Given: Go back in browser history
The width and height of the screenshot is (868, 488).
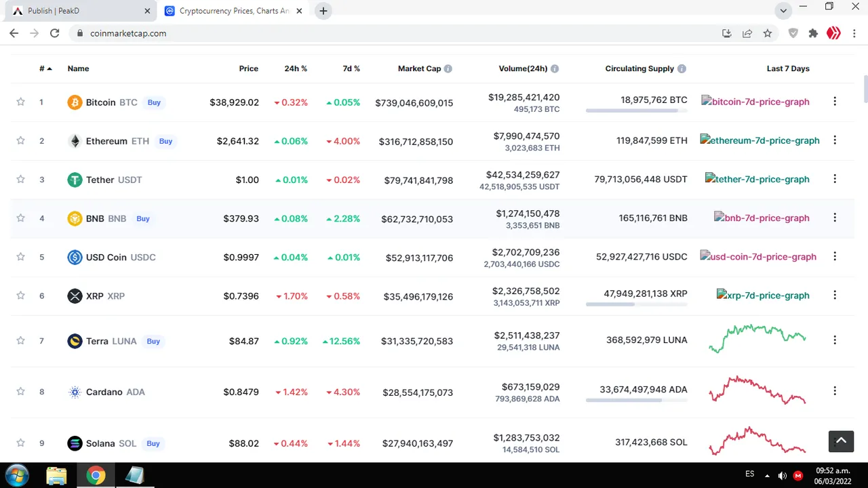Looking at the screenshot, I should click(x=14, y=33).
